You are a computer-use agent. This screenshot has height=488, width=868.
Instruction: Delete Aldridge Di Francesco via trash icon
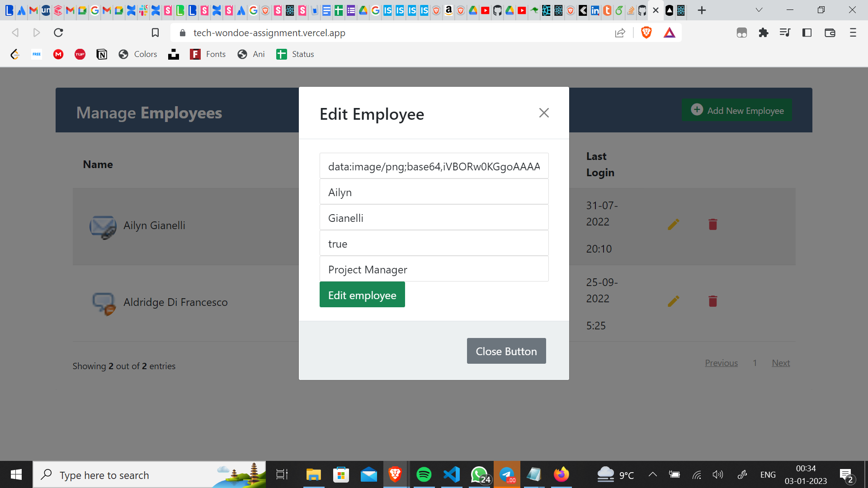click(712, 301)
